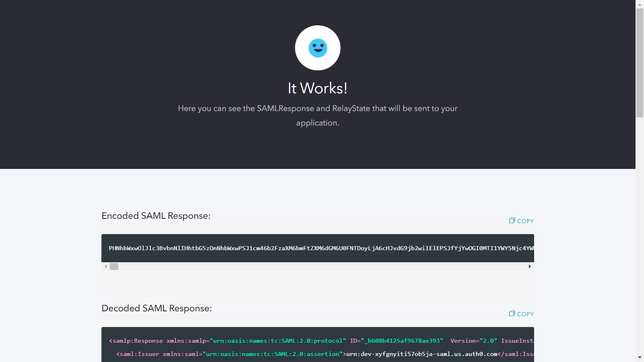Click the "It Works!" heading
644x362 pixels.
click(318, 88)
